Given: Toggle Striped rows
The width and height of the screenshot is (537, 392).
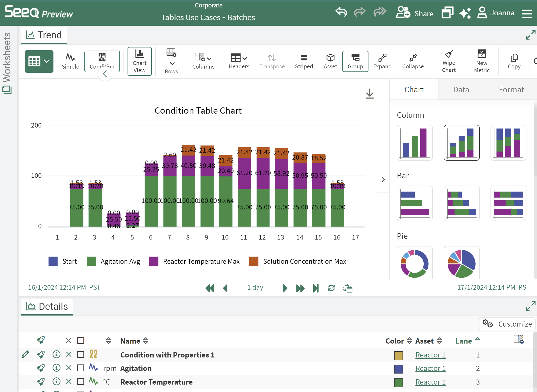Looking at the screenshot, I should (304, 61).
